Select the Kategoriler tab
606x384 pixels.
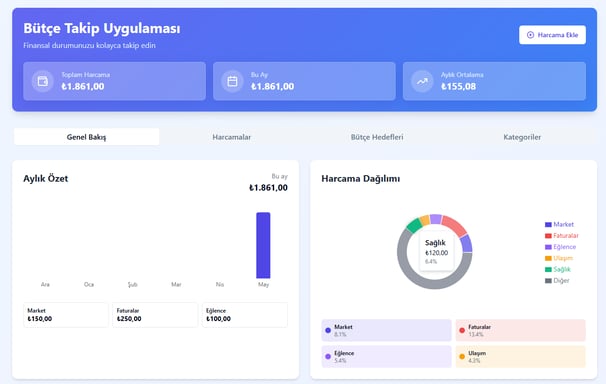tap(522, 137)
